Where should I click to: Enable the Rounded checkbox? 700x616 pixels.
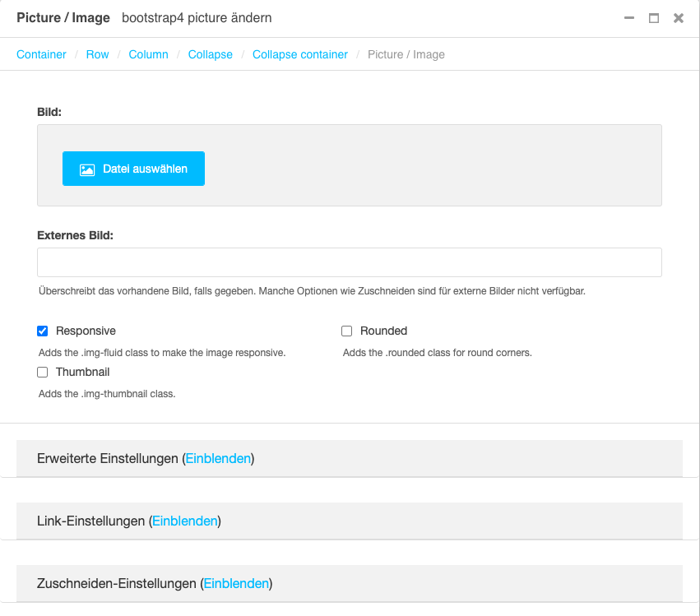tap(346, 331)
